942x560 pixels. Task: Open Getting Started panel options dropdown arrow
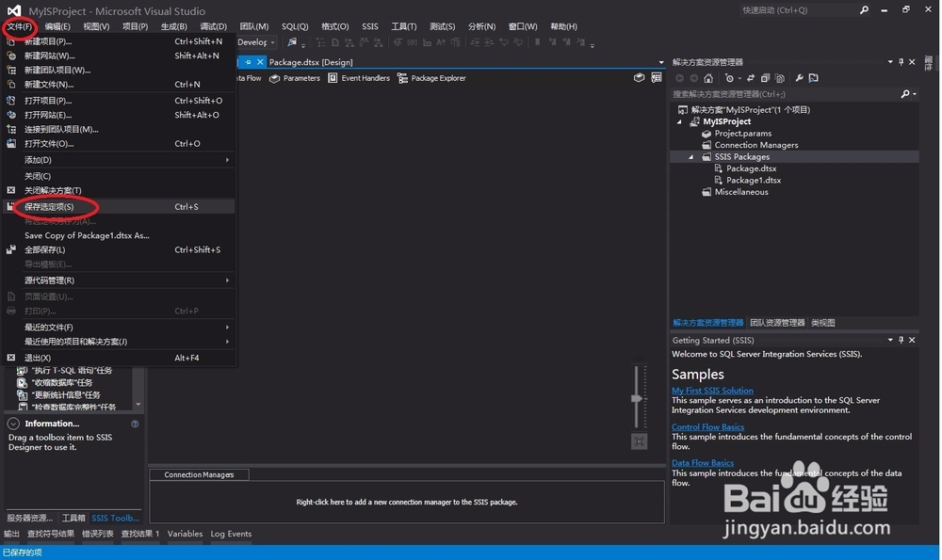[x=890, y=341]
